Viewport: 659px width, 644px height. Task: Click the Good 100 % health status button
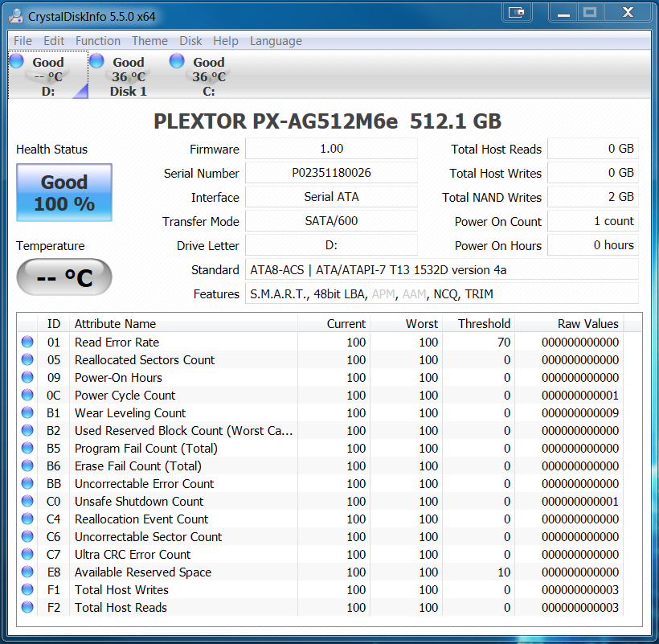64,193
